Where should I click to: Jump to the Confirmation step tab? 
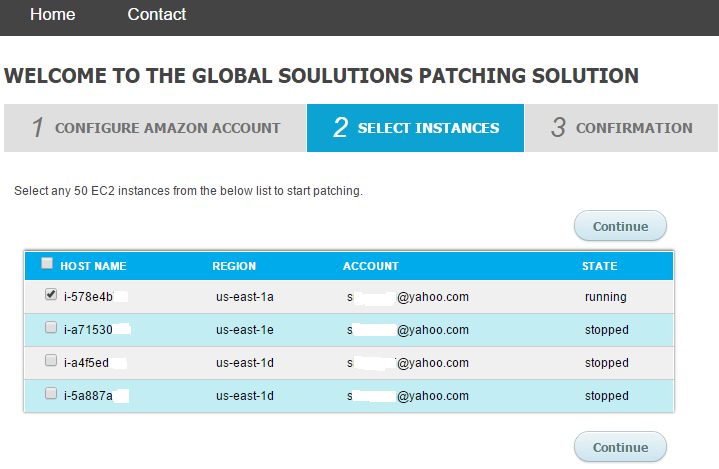tap(621, 128)
